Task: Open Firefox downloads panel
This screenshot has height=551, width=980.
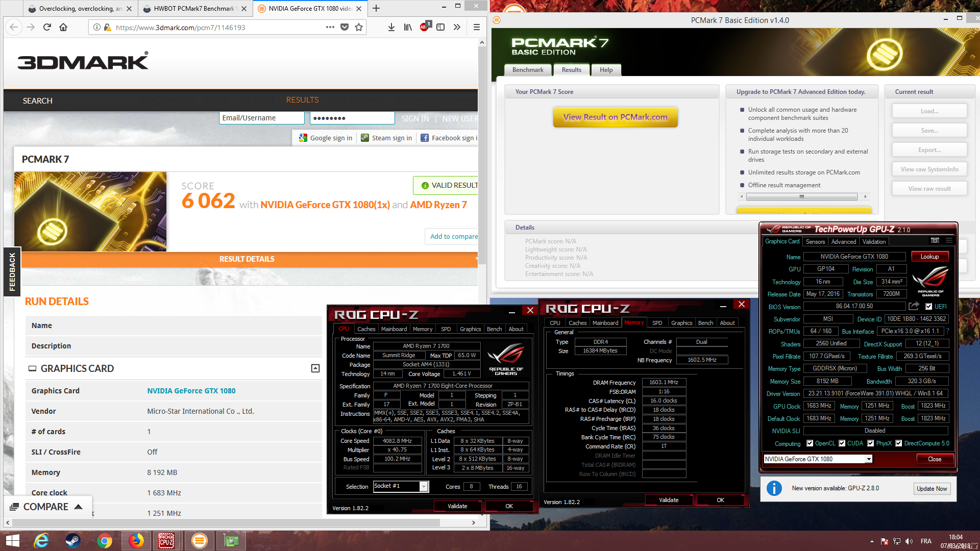Action: click(391, 27)
